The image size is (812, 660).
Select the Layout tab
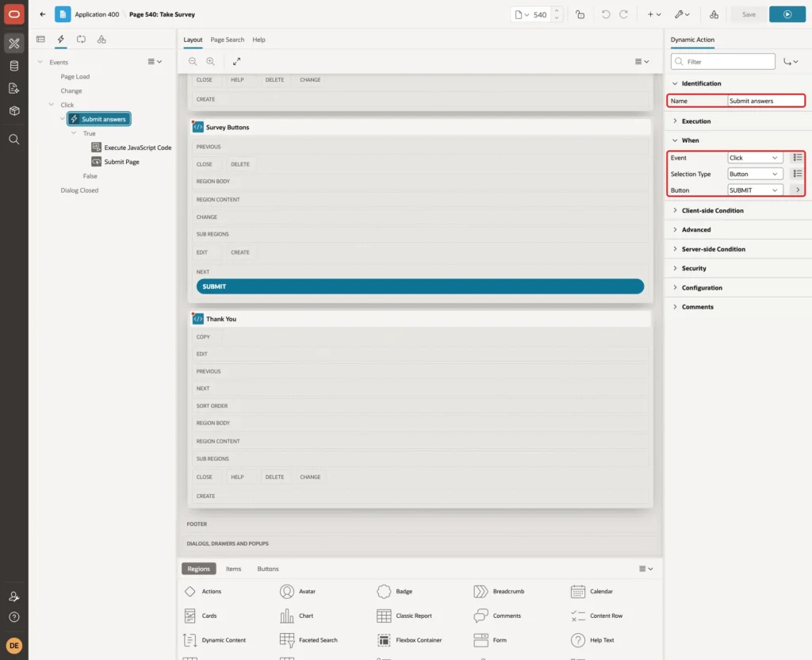coord(193,40)
